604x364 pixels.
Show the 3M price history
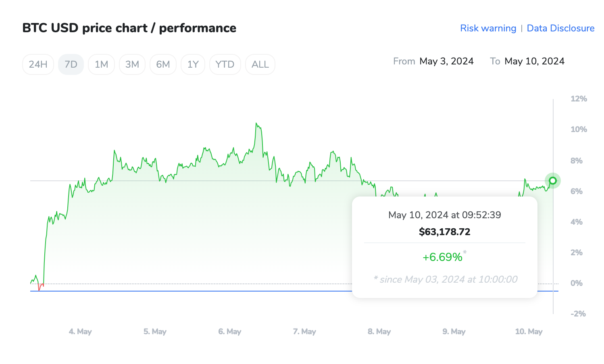coord(132,64)
